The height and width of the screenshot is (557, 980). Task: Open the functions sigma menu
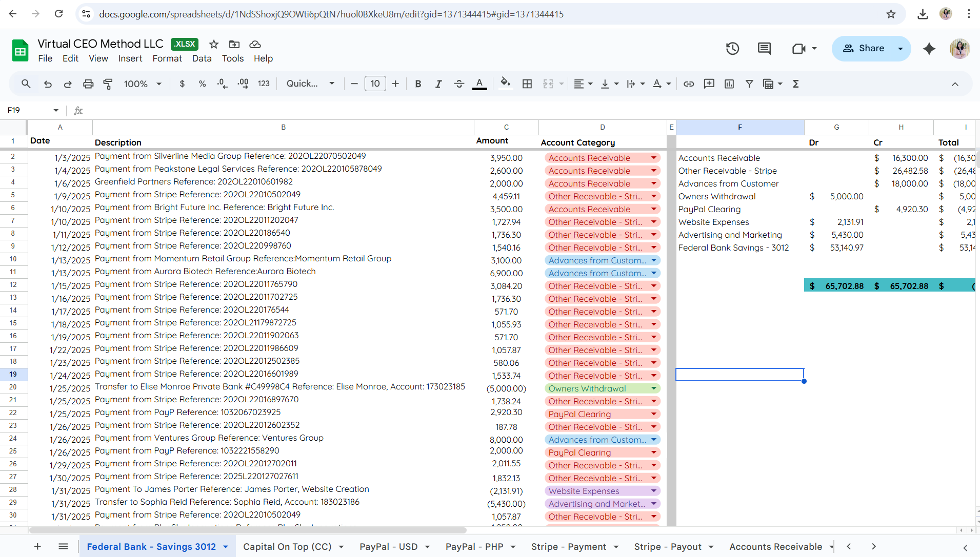coord(796,84)
